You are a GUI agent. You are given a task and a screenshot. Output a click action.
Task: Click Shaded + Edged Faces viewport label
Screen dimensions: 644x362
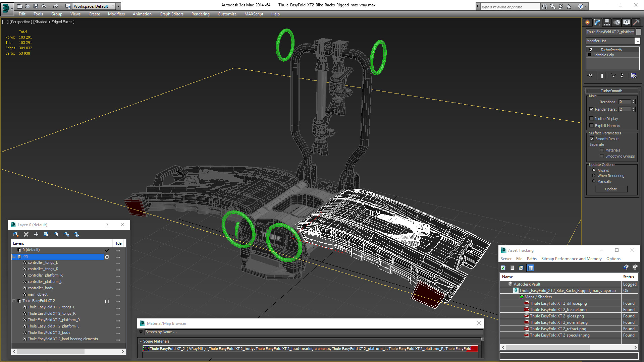(54, 22)
